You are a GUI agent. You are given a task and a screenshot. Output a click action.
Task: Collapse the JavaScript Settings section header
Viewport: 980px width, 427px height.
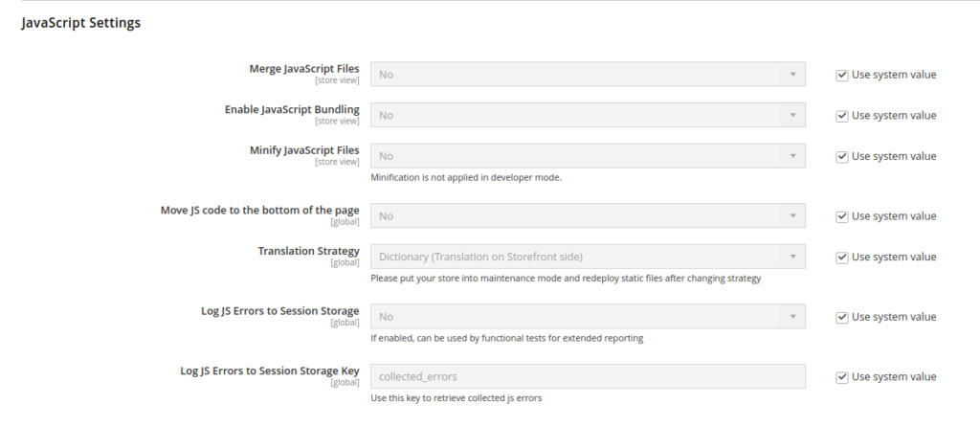[x=81, y=24]
